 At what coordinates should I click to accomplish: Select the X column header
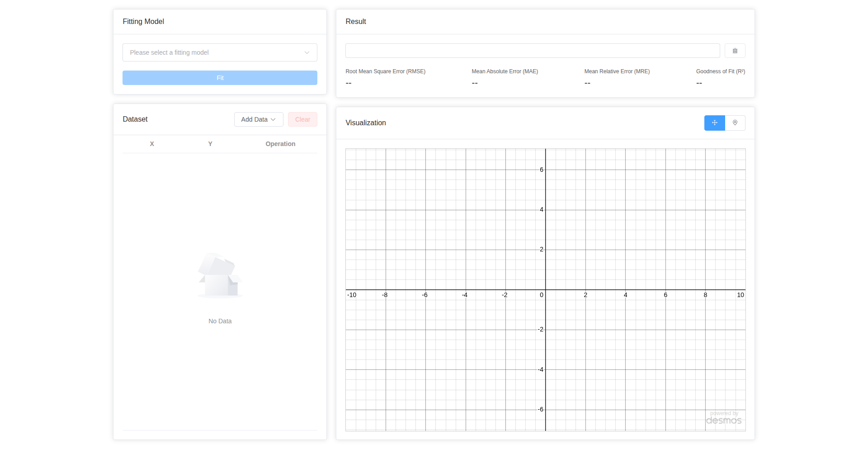pos(152,144)
